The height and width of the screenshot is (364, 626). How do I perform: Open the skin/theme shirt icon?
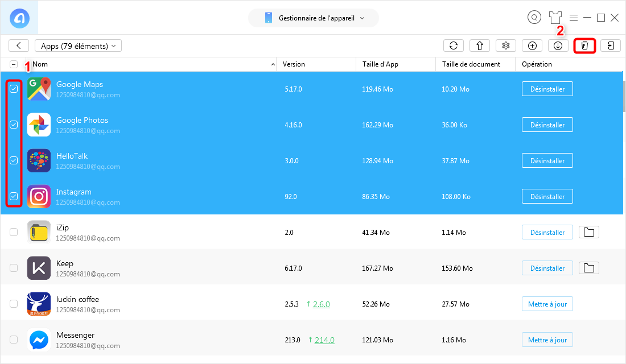(x=555, y=18)
